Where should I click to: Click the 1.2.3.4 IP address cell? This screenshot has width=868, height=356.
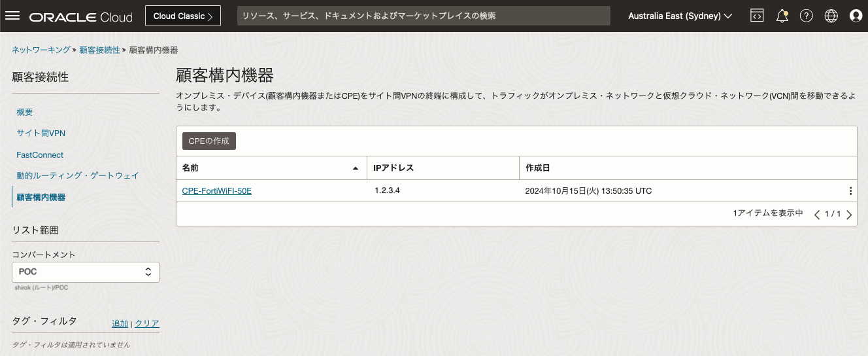coord(387,191)
